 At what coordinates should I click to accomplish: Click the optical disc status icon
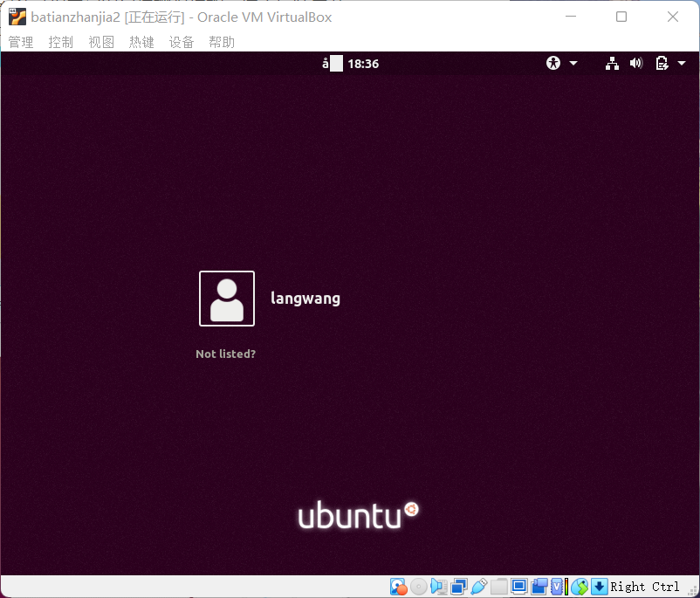[x=419, y=587]
